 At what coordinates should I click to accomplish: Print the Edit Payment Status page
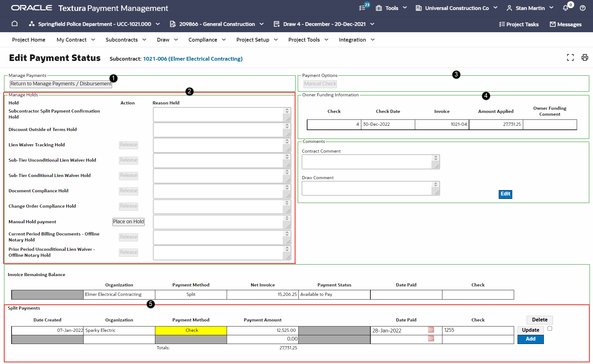(x=585, y=58)
